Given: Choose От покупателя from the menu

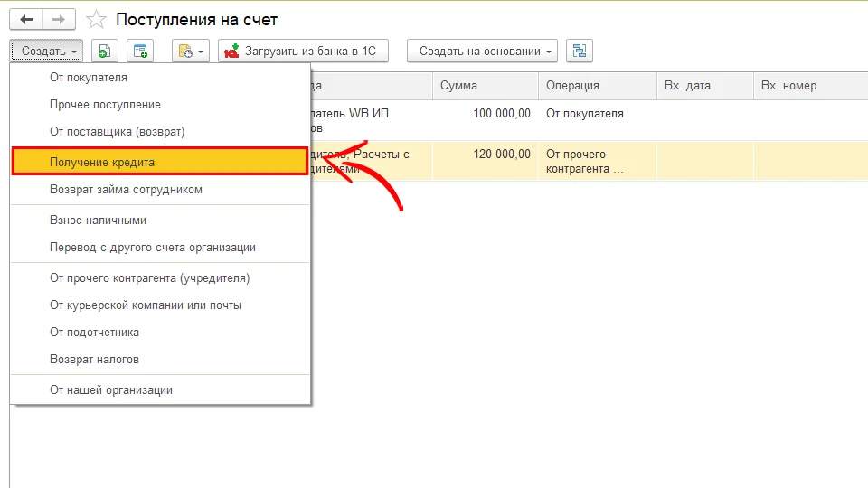Looking at the screenshot, I should pyautogui.click(x=88, y=78).
